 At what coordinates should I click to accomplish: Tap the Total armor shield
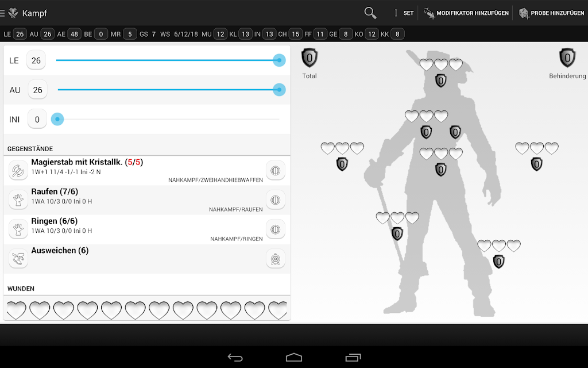[310, 58]
